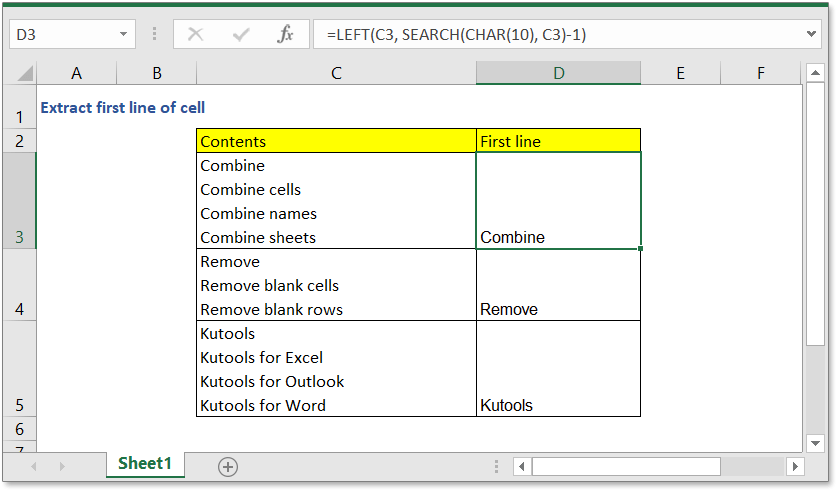This screenshot has height=491, width=837.
Task: Click into the formula bar text
Action: 560,34
